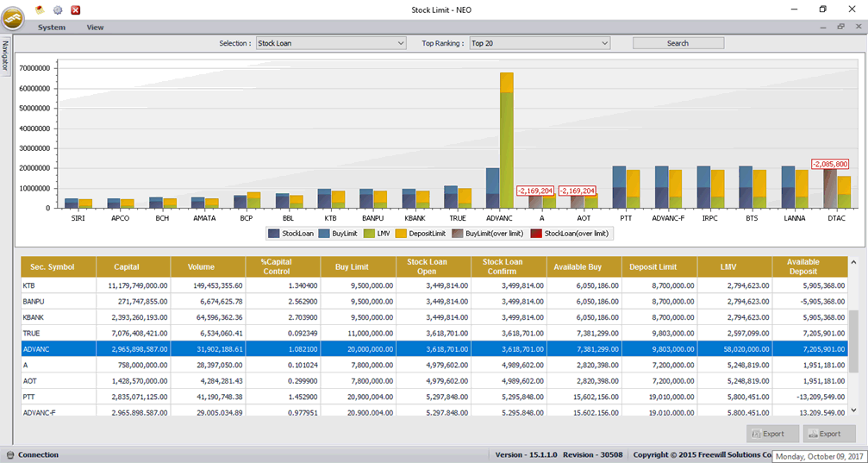Image resolution: width=868 pixels, height=463 pixels.
Task: Click the StockLoan legend color swatch
Action: tap(273, 234)
